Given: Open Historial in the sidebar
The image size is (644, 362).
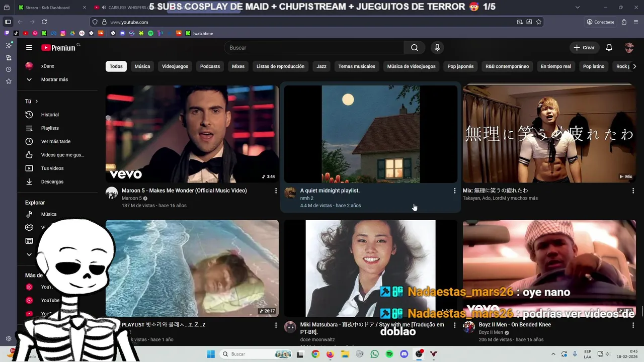Looking at the screenshot, I should 50,115.
